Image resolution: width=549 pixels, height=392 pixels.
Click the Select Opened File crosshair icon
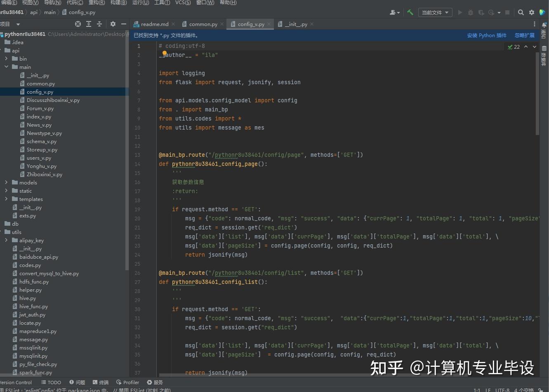pos(78,24)
